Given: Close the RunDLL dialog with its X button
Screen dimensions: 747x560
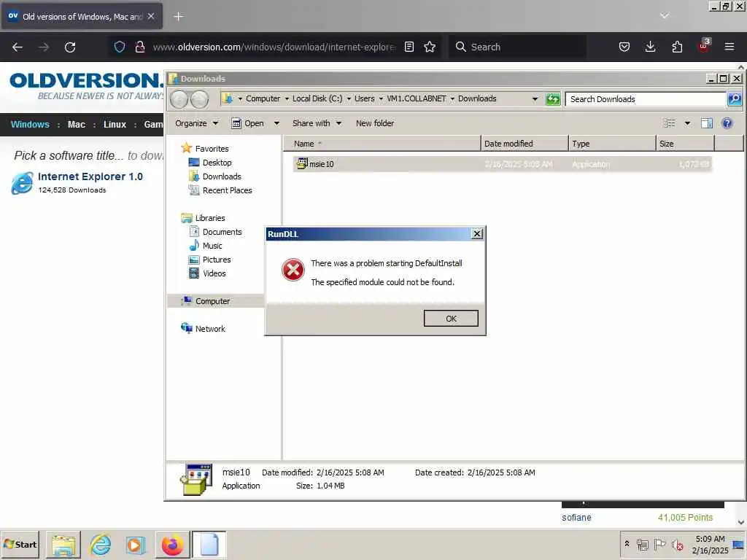Looking at the screenshot, I should pyautogui.click(x=477, y=234).
